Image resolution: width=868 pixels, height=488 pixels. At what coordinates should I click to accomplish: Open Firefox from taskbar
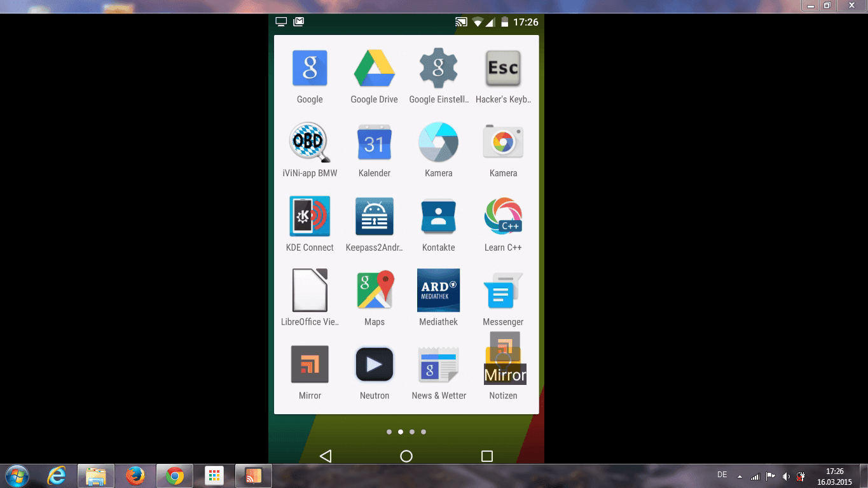(135, 475)
